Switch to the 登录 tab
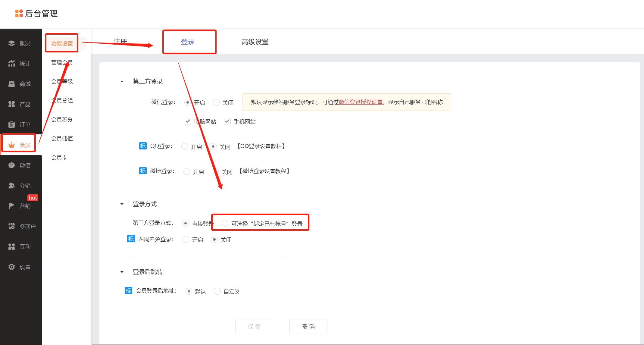 pos(188,42)
